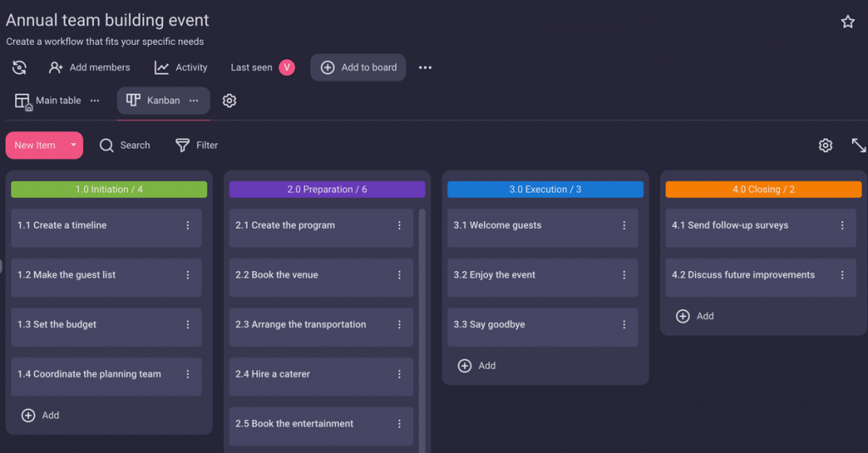This screenshot has width=868, height=453.
Task: Open the board's more options ellipsis
Action: point(426,68)
